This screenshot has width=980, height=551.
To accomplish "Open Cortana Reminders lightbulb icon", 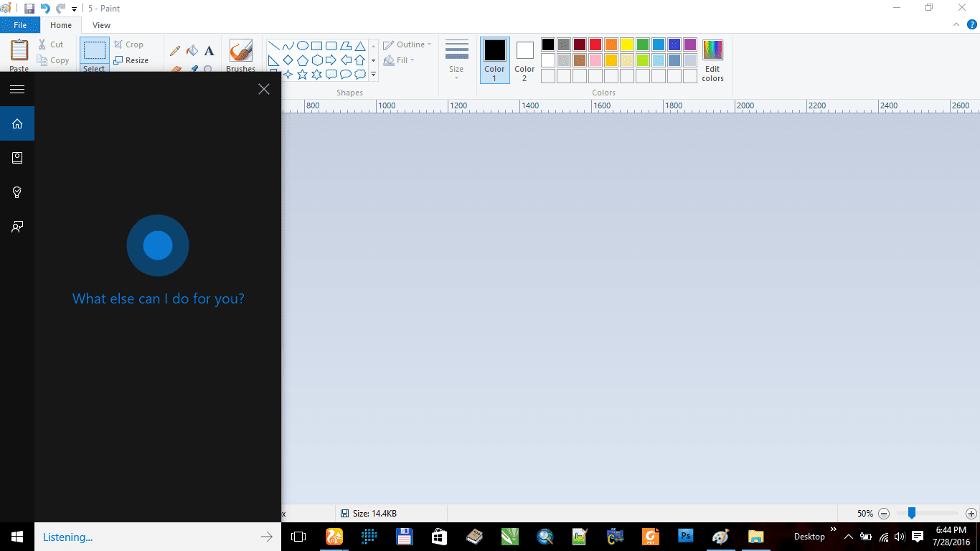I will point(17,192).
